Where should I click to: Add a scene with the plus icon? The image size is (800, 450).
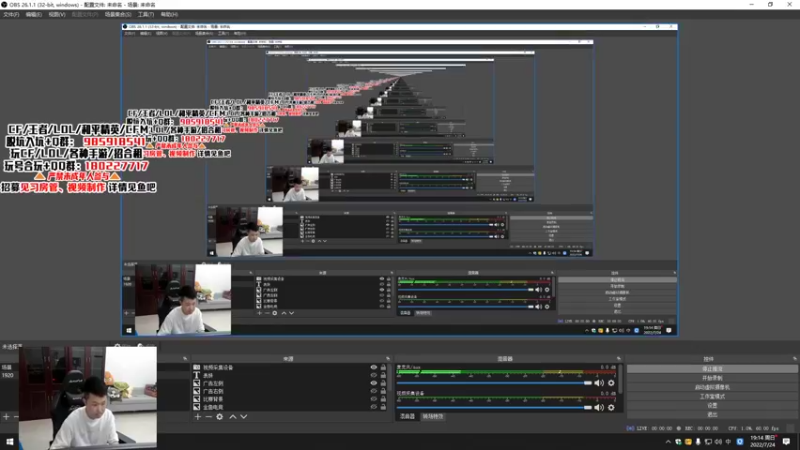coord(6,416)
